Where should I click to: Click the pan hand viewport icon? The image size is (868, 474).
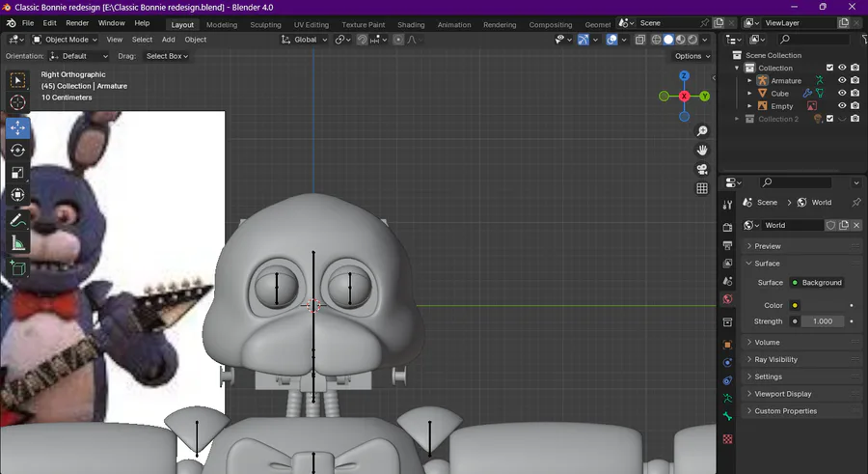702,151
